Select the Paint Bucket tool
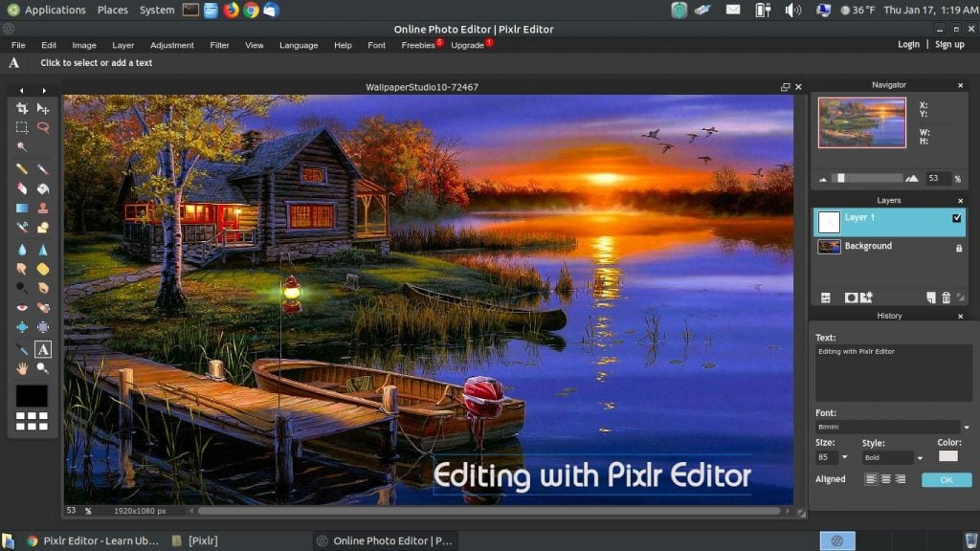The height and width of the screenshot is (551, 980). [42, 188]
